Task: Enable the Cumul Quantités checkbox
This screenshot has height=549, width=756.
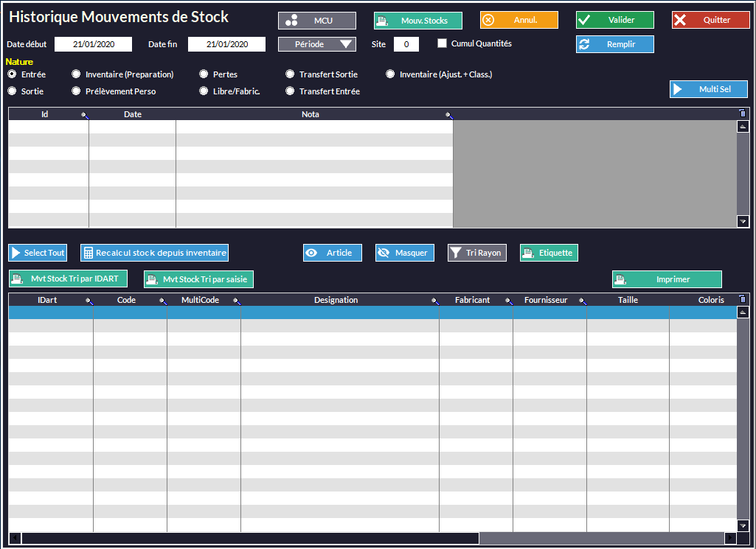Action: (443, 43)
